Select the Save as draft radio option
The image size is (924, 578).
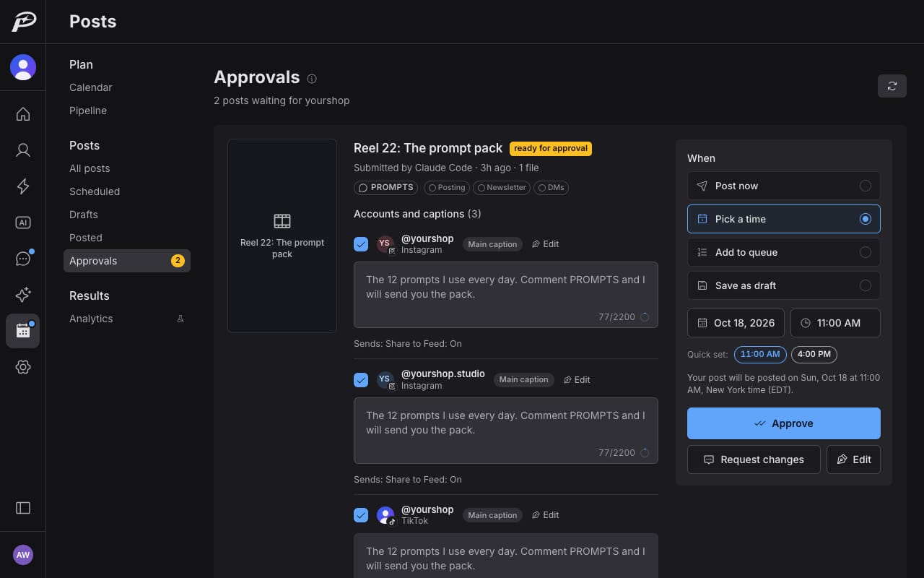coord(784,285)
